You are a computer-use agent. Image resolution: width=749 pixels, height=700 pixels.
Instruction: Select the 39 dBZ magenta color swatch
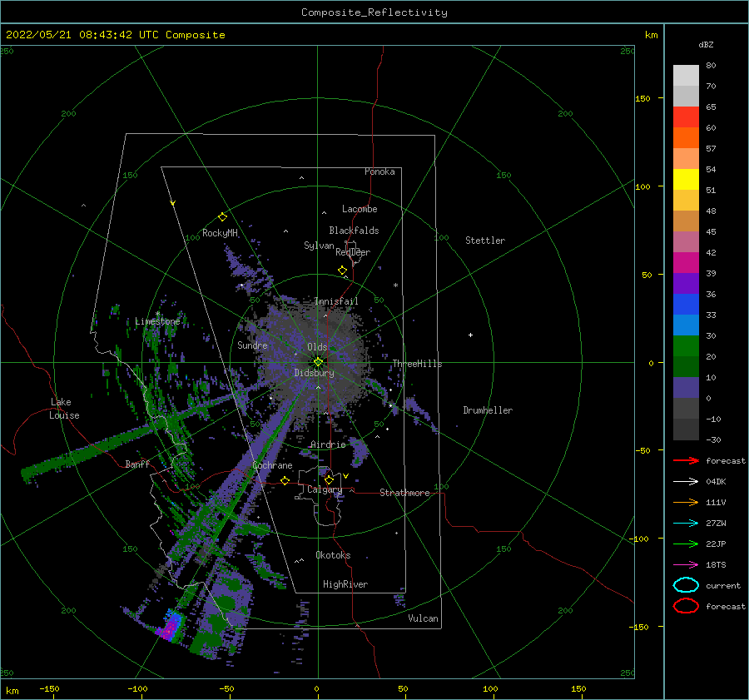(x=686, y=263)
